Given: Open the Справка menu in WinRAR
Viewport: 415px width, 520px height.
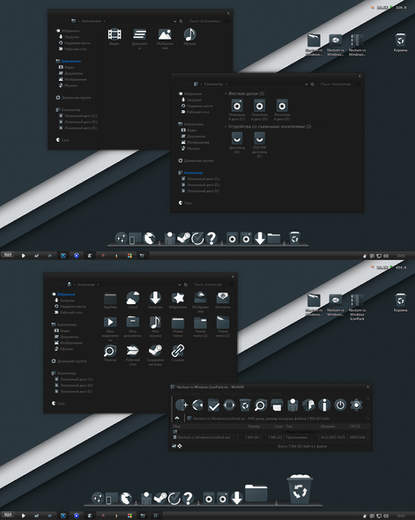Looking at the screenshot, I should click(275, 394).
